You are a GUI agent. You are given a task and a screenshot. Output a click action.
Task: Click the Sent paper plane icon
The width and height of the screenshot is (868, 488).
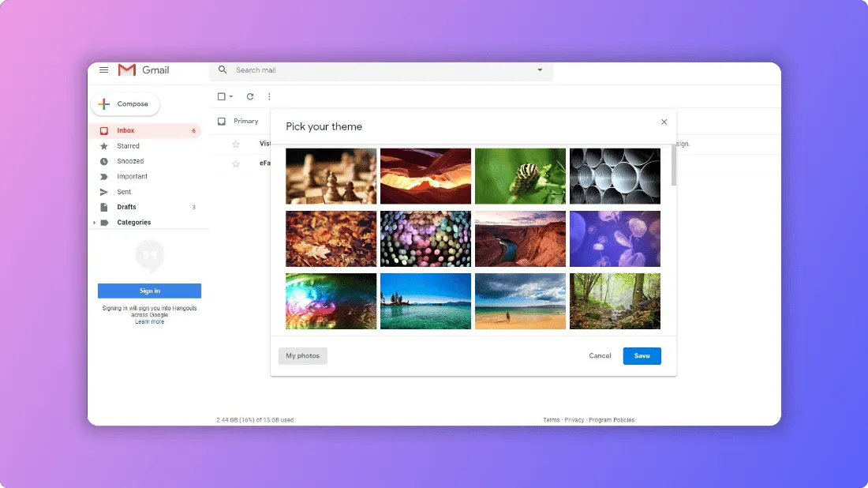104,192
